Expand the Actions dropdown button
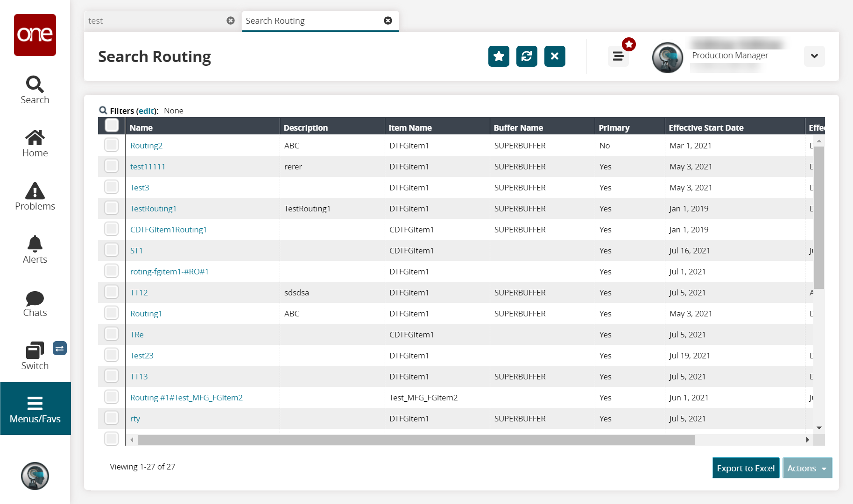This screenshot has width=853, height=504. 807,468
